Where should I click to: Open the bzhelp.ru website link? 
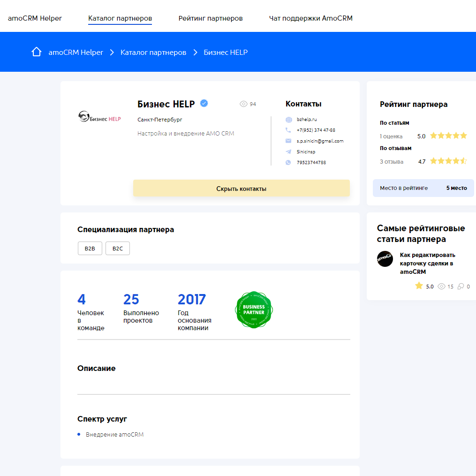pyautogui.click(x=307, y=120)
